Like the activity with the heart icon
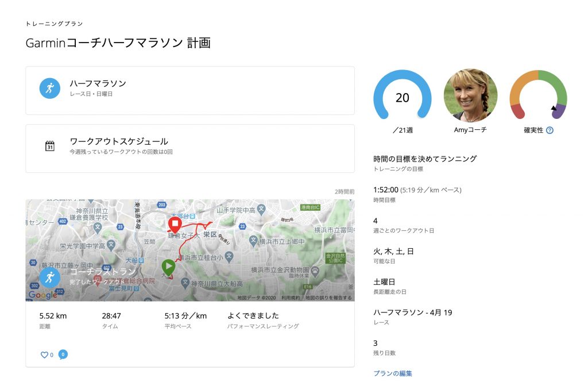 pos(44,354)
